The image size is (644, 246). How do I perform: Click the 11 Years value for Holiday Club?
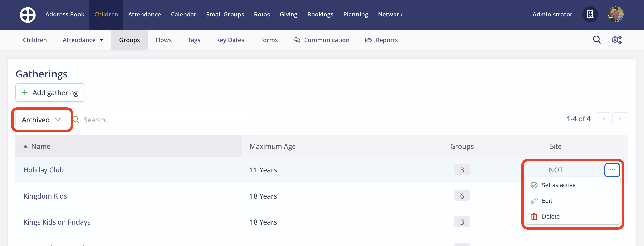click(263, 170)
